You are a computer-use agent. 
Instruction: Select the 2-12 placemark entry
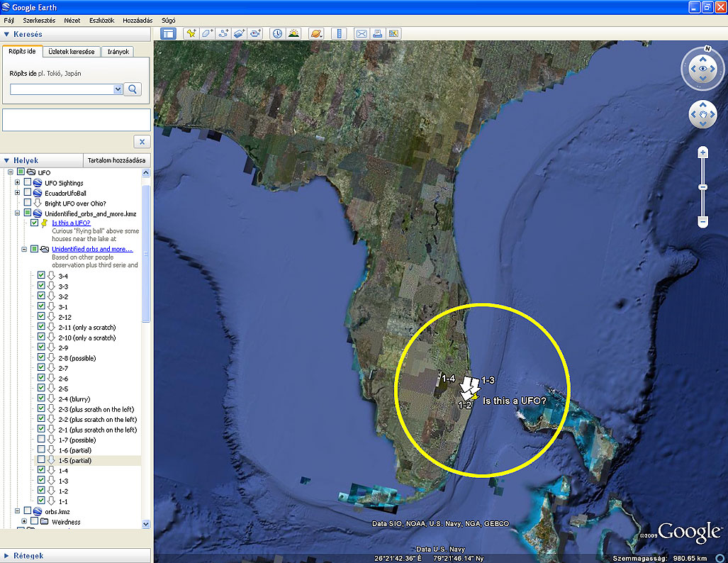pyautogui.click(x=65, y=317)
